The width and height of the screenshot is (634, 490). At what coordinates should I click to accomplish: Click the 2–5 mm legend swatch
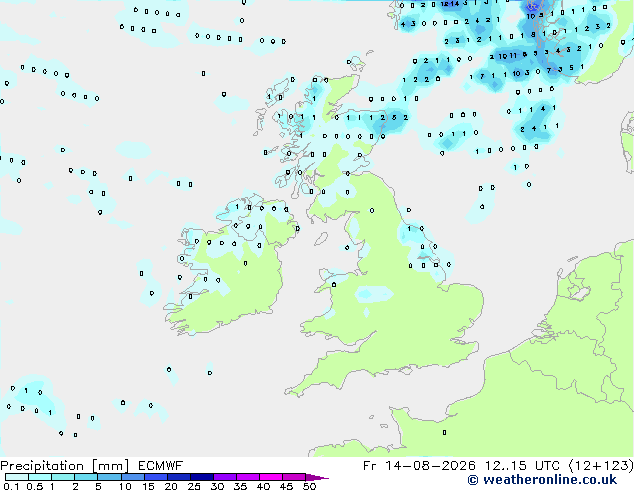[x=86, y=477]
